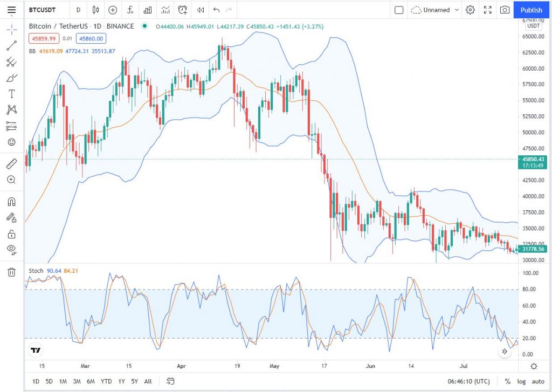Click the green market status dot
Image resolution: width=552 pixels, height=392 pixels.
pos(144,26)
